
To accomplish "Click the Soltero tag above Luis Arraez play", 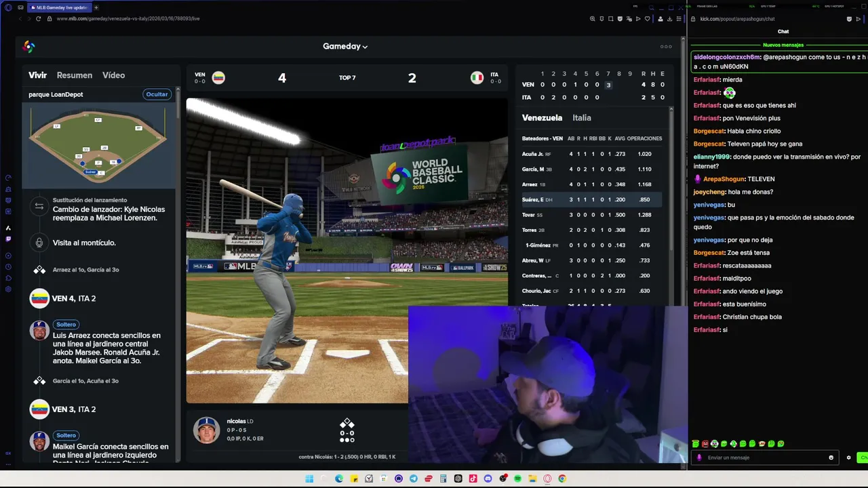I will pos(66,325).
